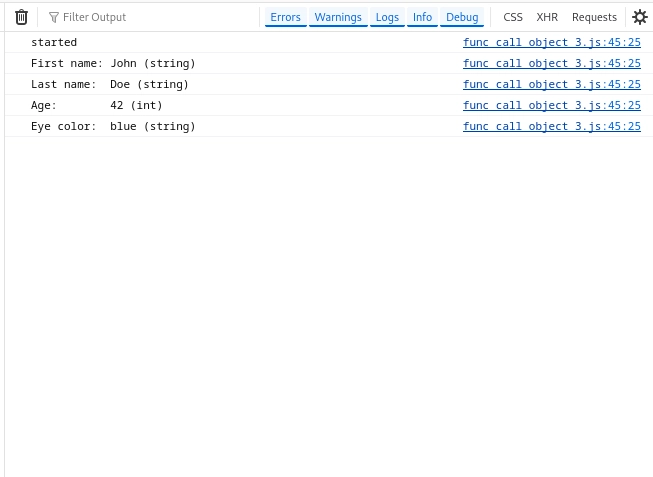Screen dimensions: 653x477
Task: Enable the Requests filter
Action: click(594, 17)
